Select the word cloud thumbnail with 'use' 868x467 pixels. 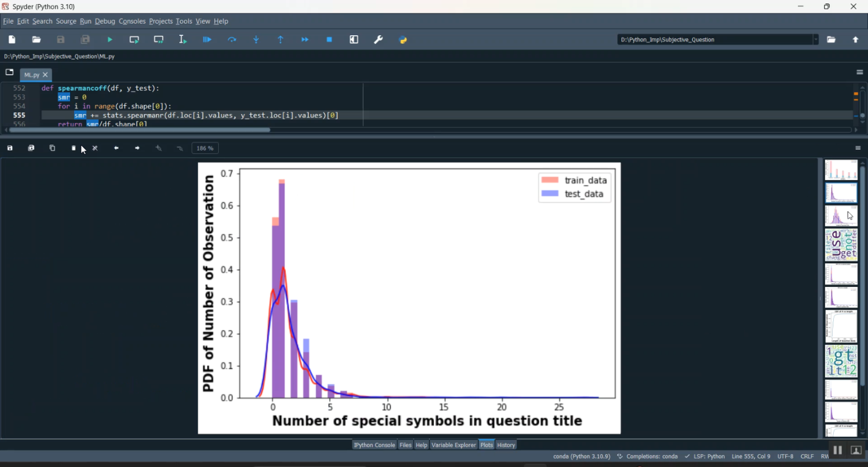coord(841,245)
